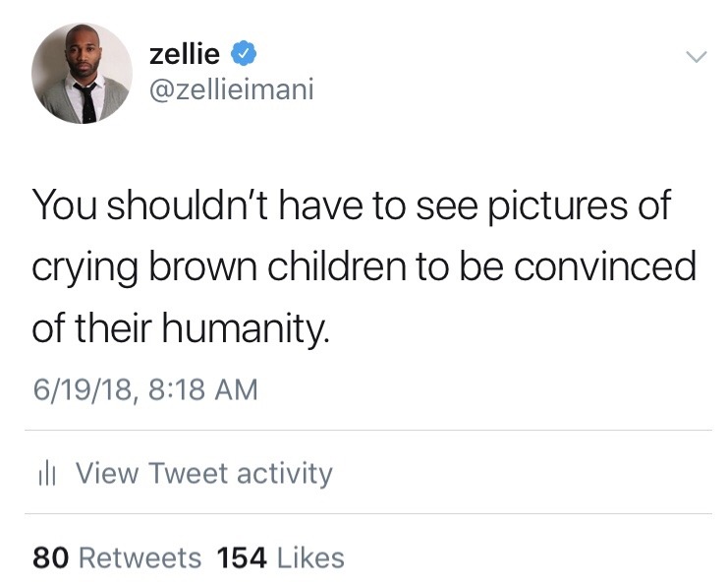Open the @zellieimani handle link
The height and width of the screenshot is (587, 728).
click(231, 90)
